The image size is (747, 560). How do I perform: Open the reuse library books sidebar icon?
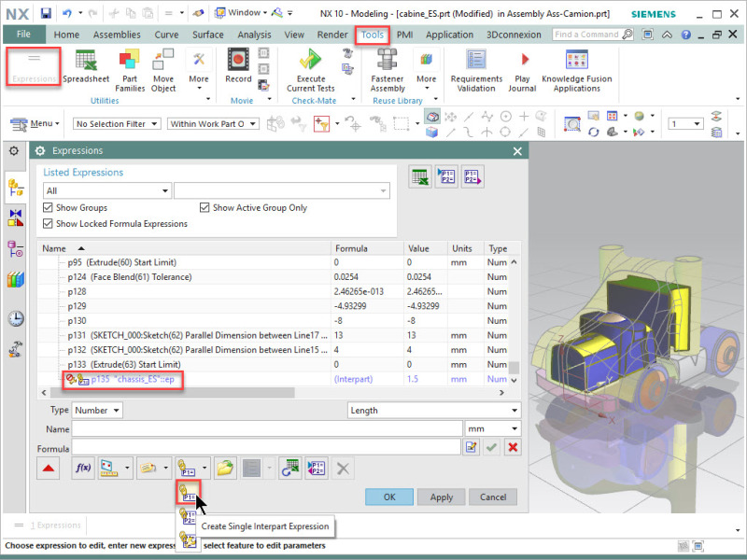pos(16,279)
